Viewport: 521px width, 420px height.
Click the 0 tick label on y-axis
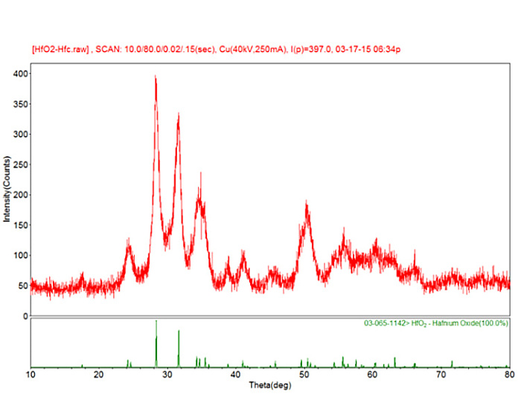tap(24, 316)
